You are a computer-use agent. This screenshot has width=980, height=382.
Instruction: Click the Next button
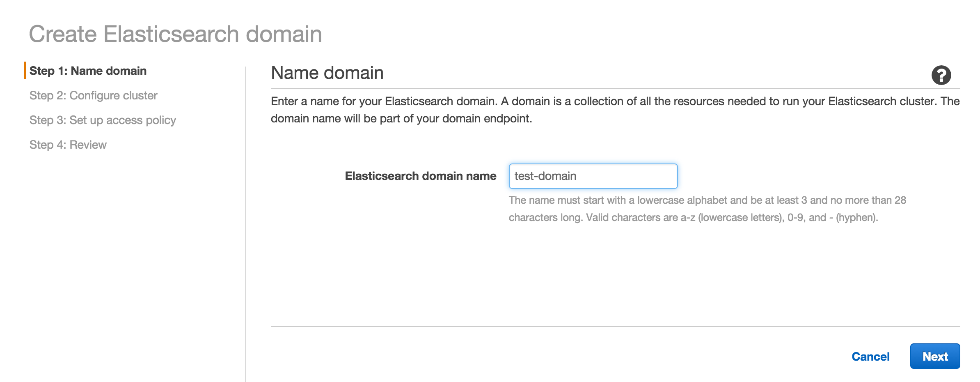coord(935,356)
